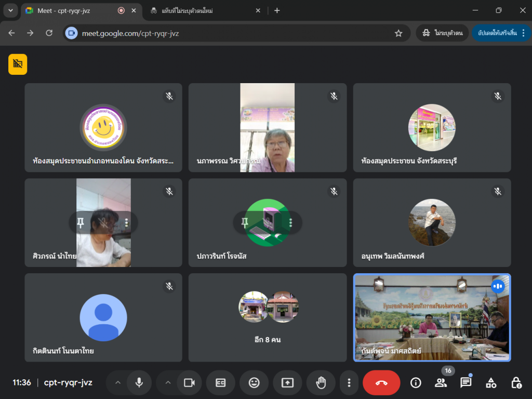Open more options three-dot menu in toolbar
This screenshot has width=532, height=399.
[x=349, y=383]
